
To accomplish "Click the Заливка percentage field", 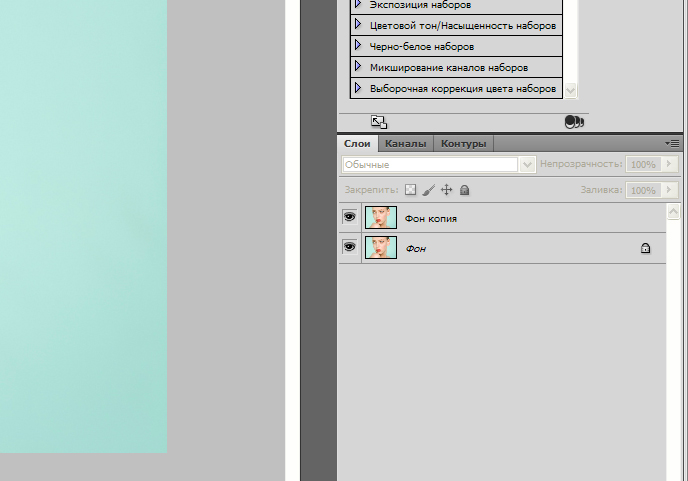I will point(643,189).
